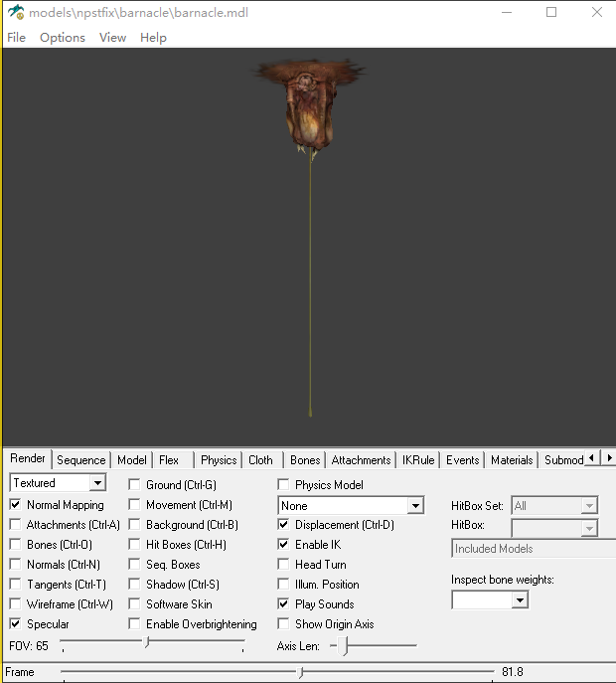
Task: Click the Axis Len slider handle
Action: click(344, 645)
